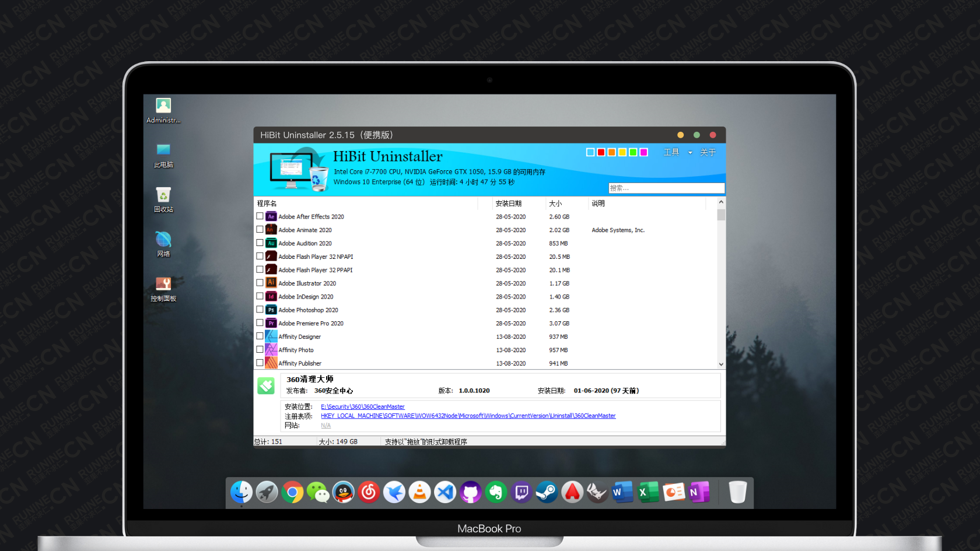
Task: Select the Affinity Photo program name
Action: click(296, 350)
